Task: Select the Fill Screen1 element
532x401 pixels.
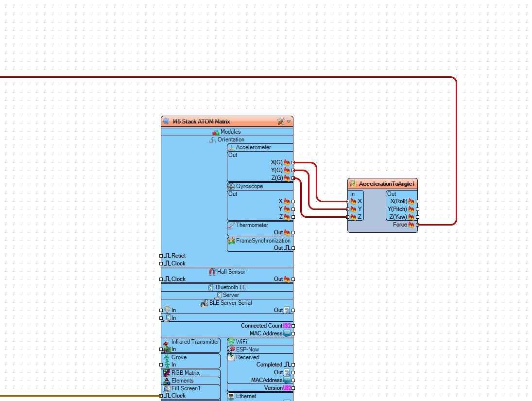Action: [191, 388]
